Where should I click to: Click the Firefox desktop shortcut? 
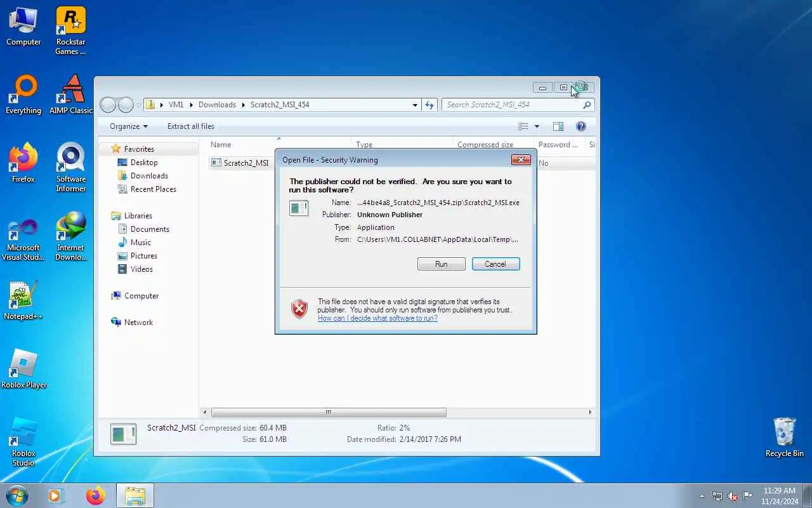click(23, 164)
